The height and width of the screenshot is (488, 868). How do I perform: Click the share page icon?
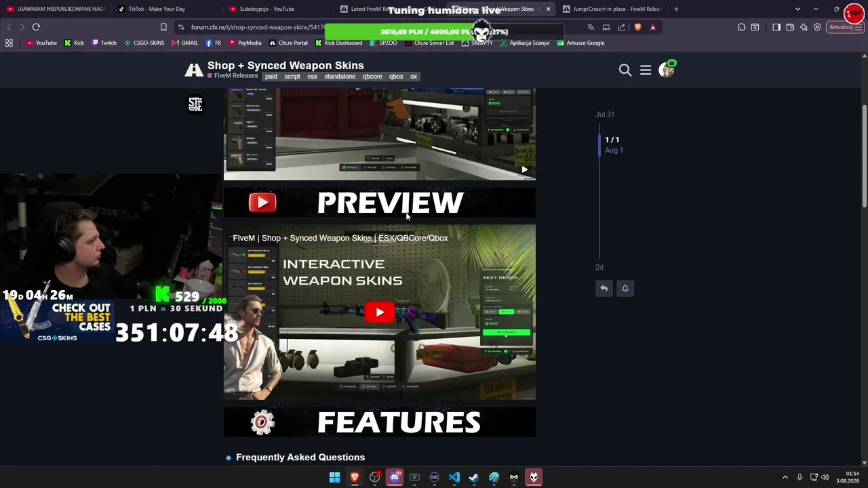[x=622, y=27]
